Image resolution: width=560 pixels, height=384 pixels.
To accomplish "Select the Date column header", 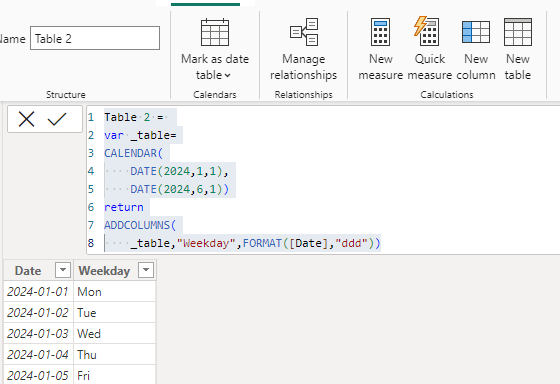I will point(38,270).
